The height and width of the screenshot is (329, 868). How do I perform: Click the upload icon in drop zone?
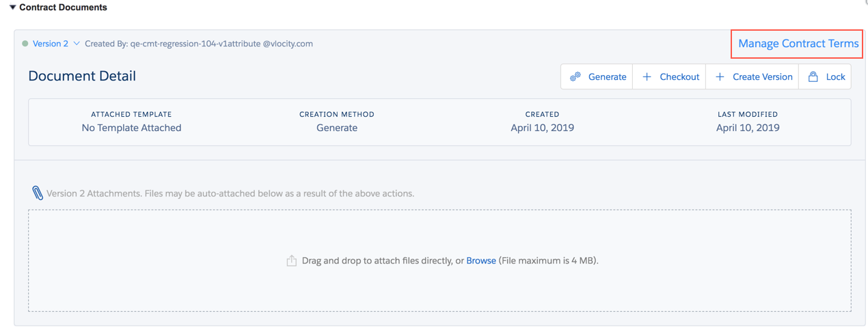292,261
